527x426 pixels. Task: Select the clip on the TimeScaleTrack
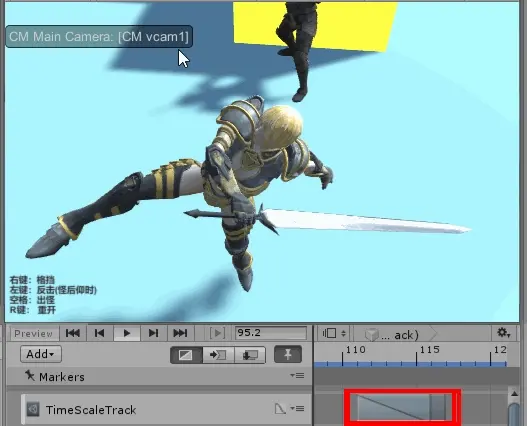click(402, 408)
